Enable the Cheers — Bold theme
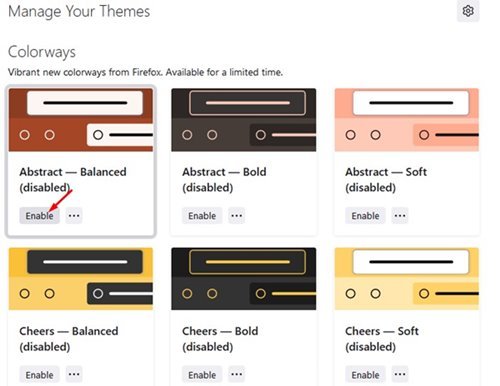Image resolution: width=500 pixels, height=386 pixels. (x=202, y=375)
